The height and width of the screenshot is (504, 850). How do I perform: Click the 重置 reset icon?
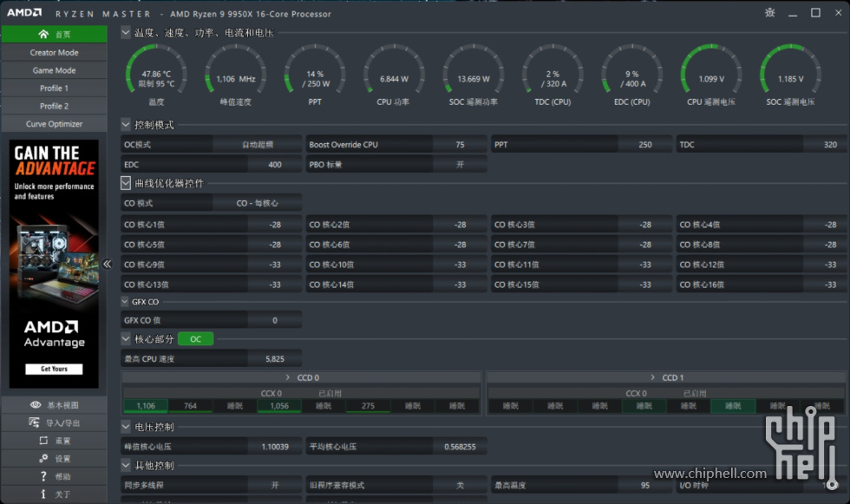[x=43, y=441]
